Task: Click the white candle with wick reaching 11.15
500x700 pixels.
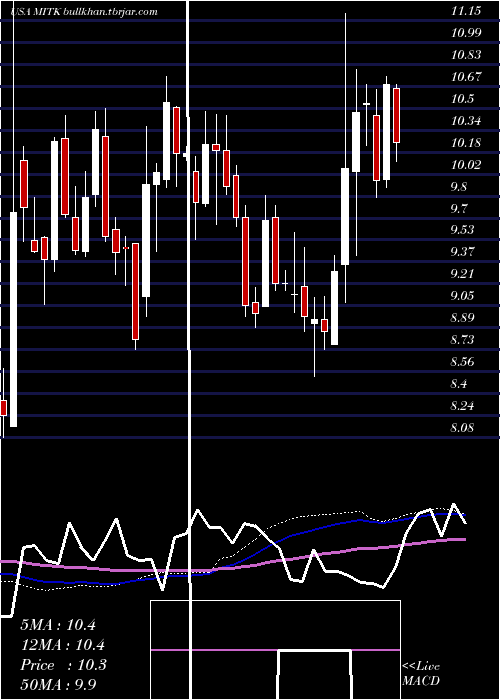Action: pyautogui.click(x=345, y=216)
